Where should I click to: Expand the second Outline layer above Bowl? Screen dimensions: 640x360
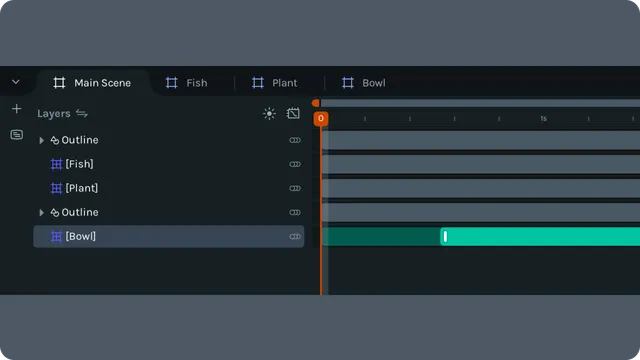click(x=41, y=213)
